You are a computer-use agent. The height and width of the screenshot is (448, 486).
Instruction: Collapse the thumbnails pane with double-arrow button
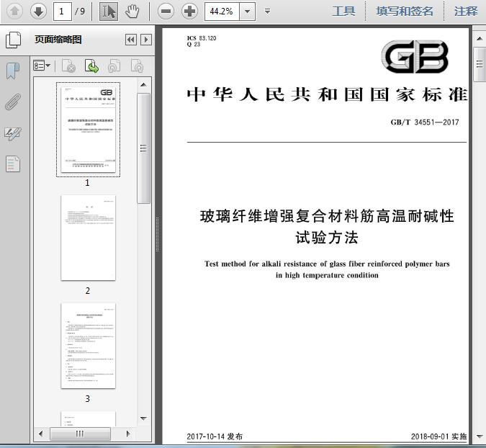(x=131, y=40)
